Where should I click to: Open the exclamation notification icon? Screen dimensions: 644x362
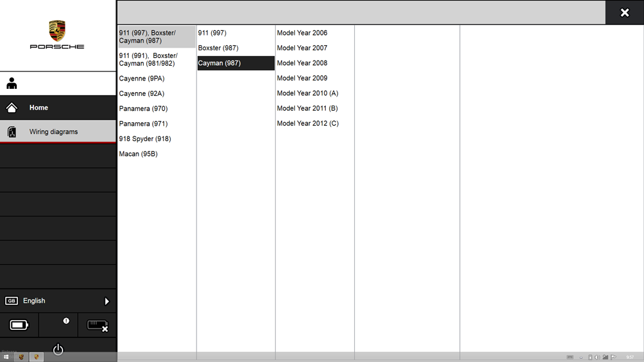coord(66,321)
